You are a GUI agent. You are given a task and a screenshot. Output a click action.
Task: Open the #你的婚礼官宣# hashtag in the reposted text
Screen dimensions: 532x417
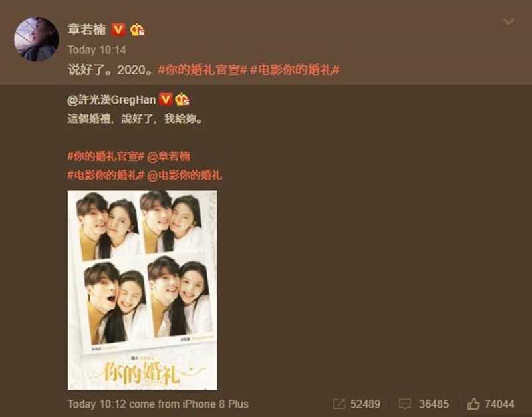106,156
